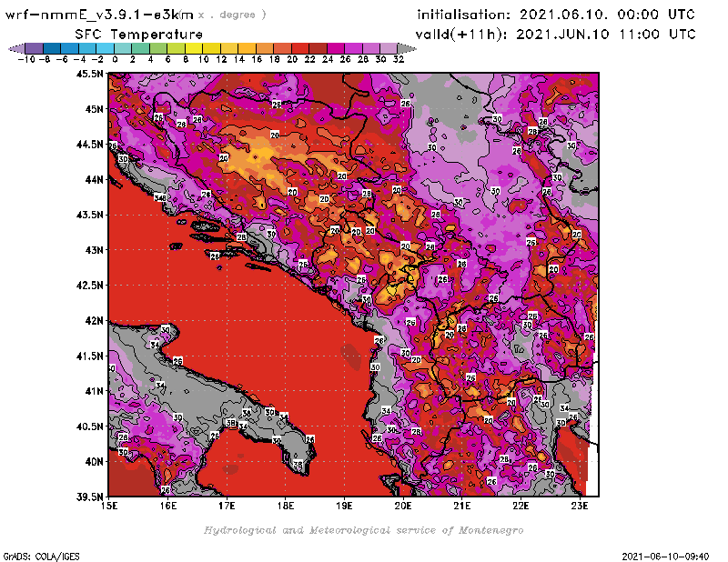Click the '2021-06-10-09:40' timestamp
728x562 pixels.
[x=665, y=557]
